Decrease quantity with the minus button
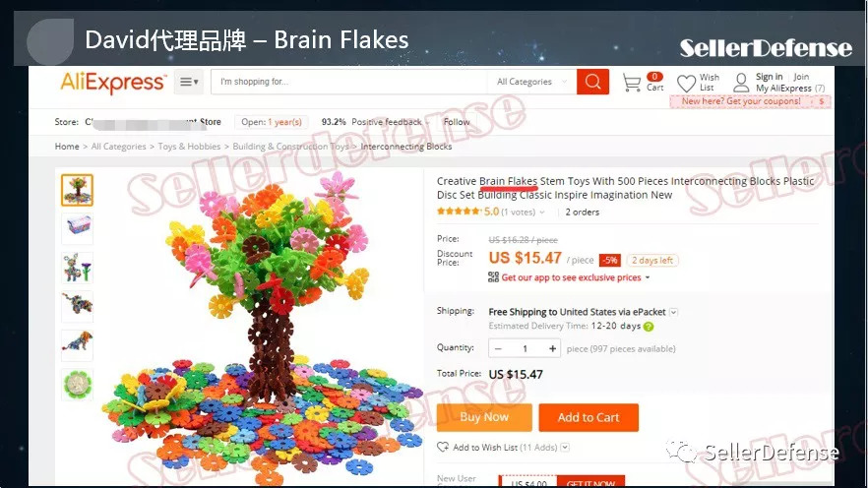Image resolution: width=868 pixels, height=488 pixels. (498, 348)
